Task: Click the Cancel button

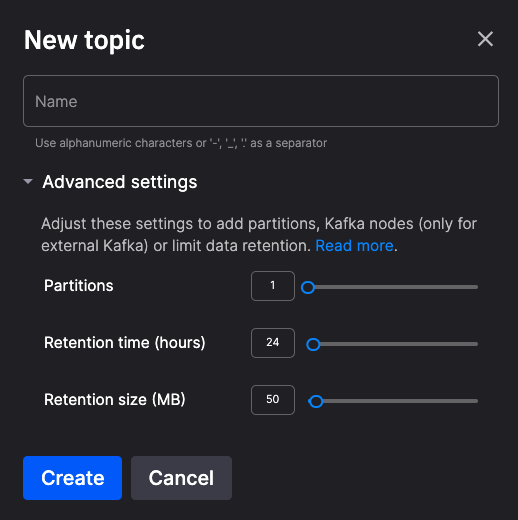Action: [181, 478]
